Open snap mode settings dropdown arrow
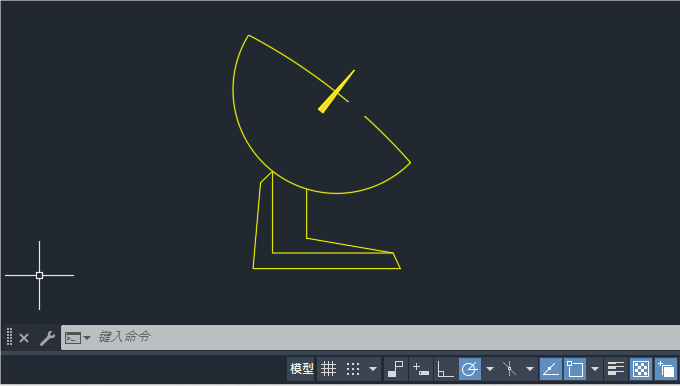This screenshot has width=680, height=386. [x=373, y=369]
